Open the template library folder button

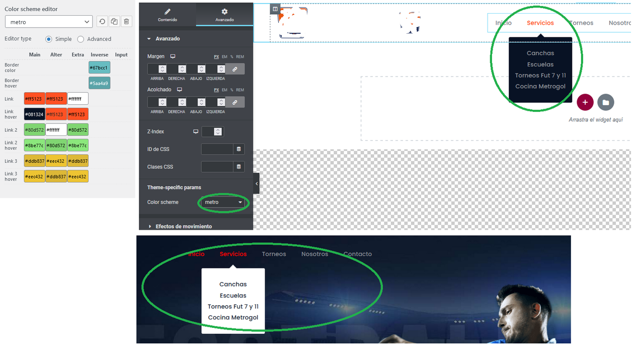point(606,102)
